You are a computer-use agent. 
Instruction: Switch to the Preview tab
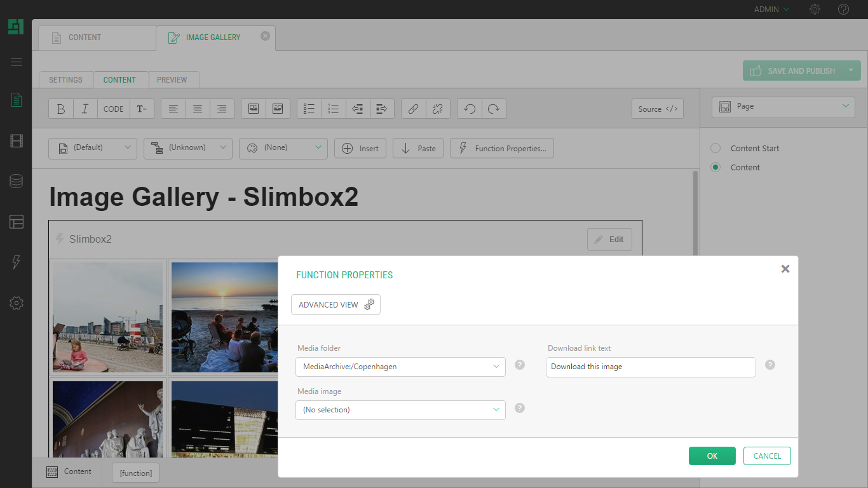[172, 80]
